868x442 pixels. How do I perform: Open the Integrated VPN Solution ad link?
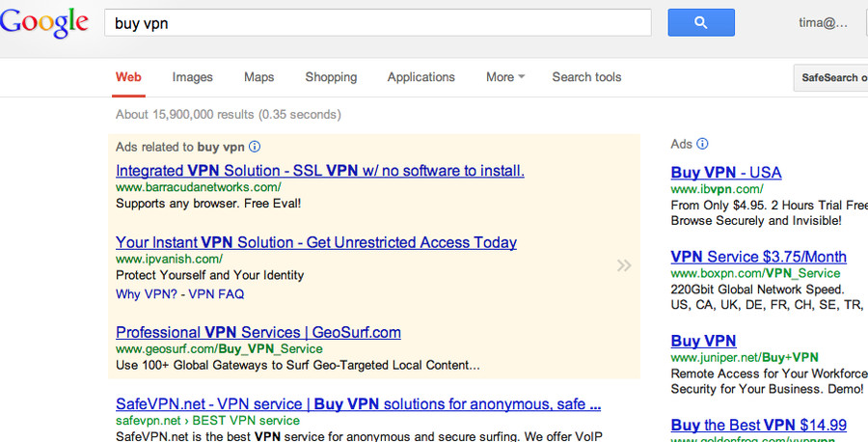point(320,171)
